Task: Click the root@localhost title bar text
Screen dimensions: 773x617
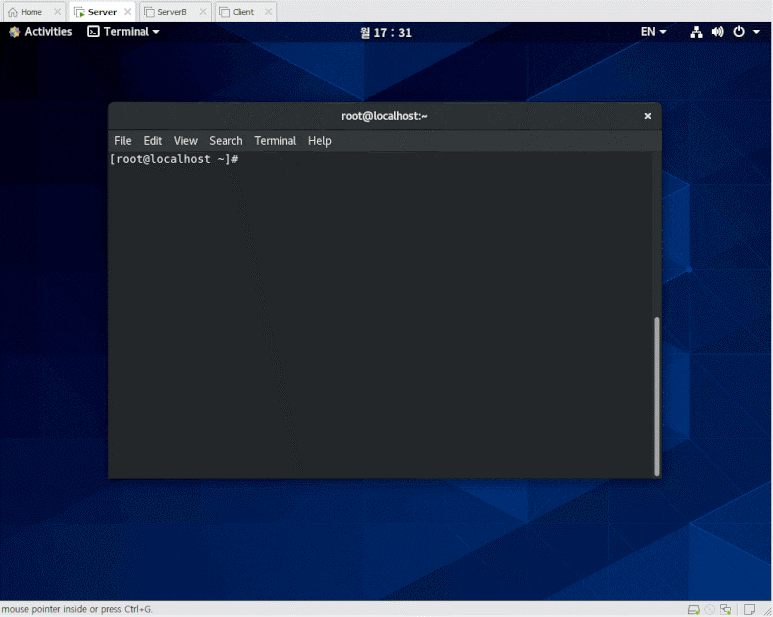Action: [x=384, y=116]
